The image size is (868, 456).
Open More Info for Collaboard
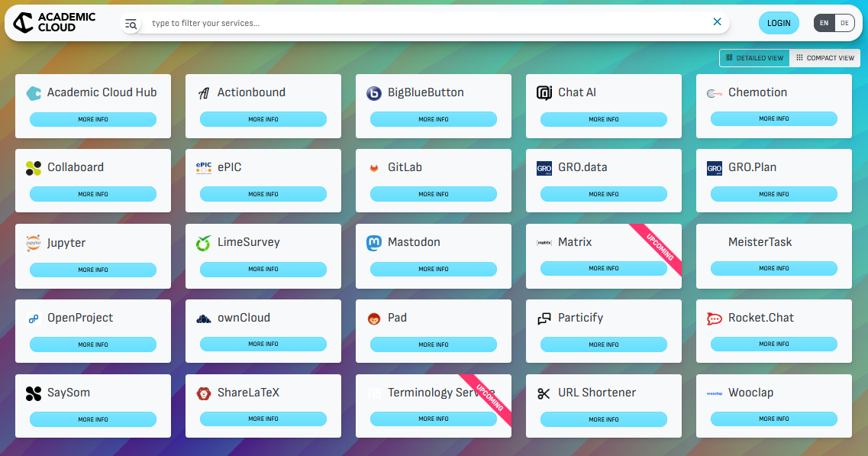click(x=93, y=194)
